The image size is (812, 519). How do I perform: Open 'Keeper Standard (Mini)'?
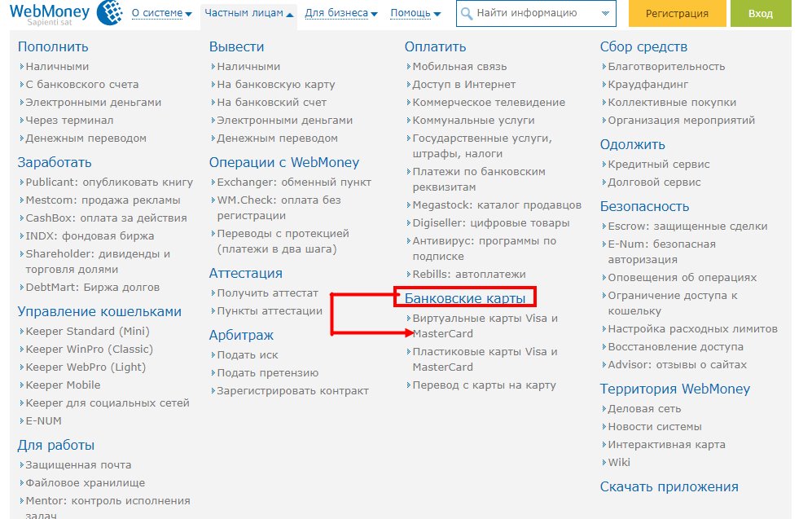coord(87,332)
